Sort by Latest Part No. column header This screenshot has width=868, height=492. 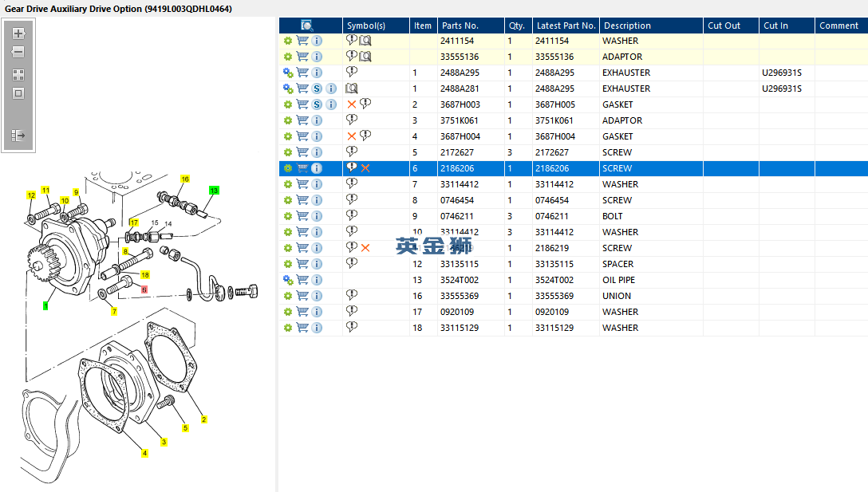pos(566,26)
